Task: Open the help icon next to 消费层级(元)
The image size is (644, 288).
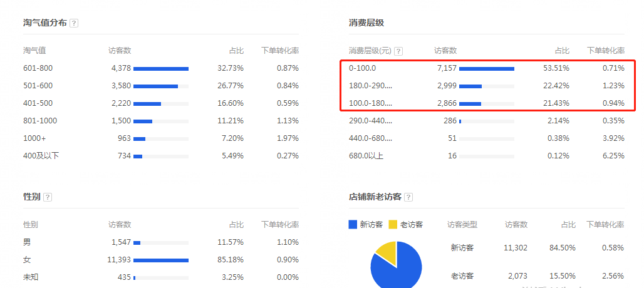Action: click(x=398, y=51)
